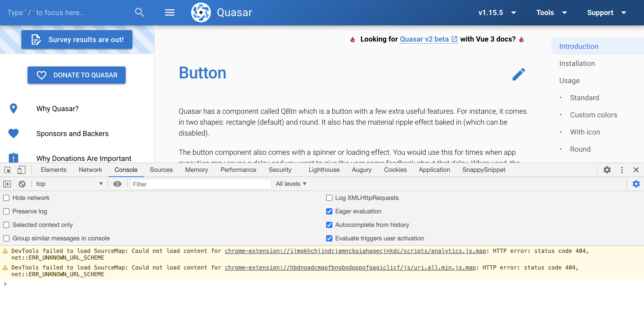
Task: Enable Hide network checkbox
Action: [x=6, y=198]
